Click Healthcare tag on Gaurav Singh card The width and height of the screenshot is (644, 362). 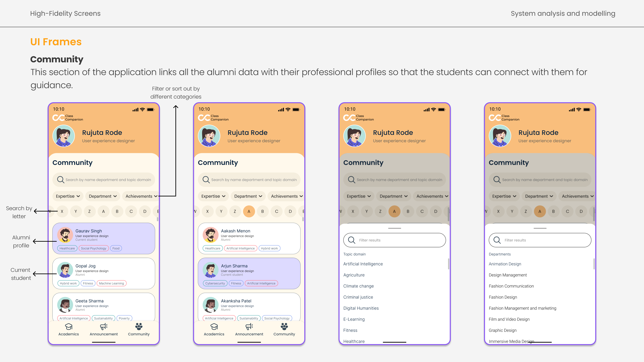click(x=67, y=248)
